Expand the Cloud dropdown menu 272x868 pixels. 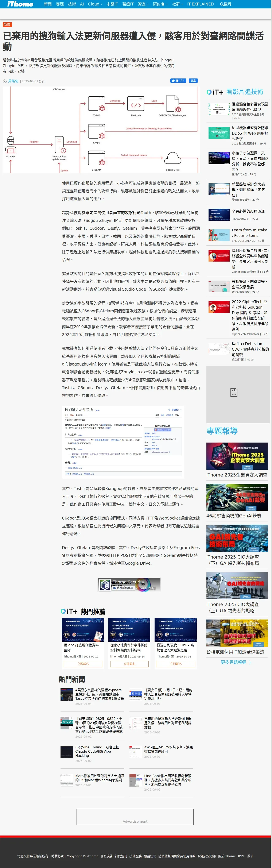95,4
